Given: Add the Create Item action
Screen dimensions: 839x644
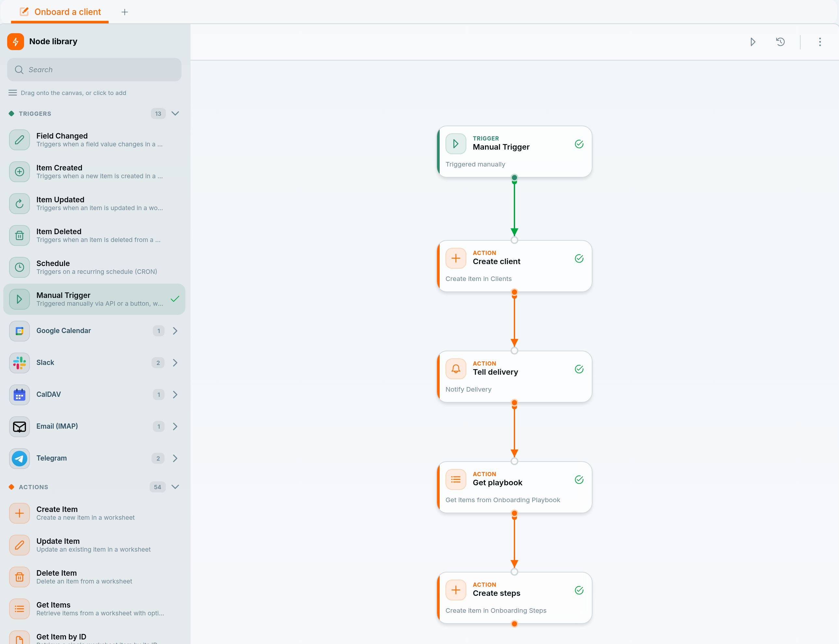Looking at the screenshot, I should [x=94, y=513].
